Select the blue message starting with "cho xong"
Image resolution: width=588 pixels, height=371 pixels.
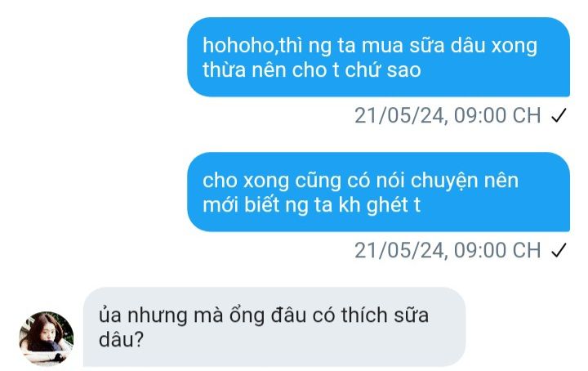(378, 192)
